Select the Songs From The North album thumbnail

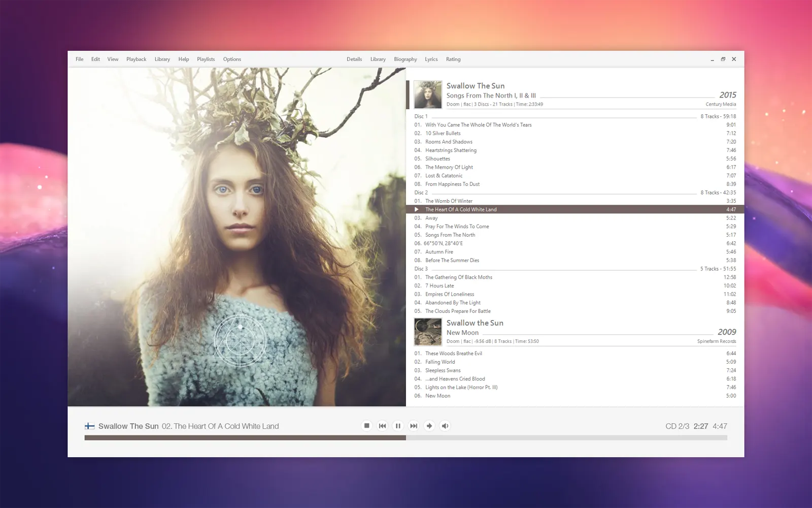tap(428, 94)
